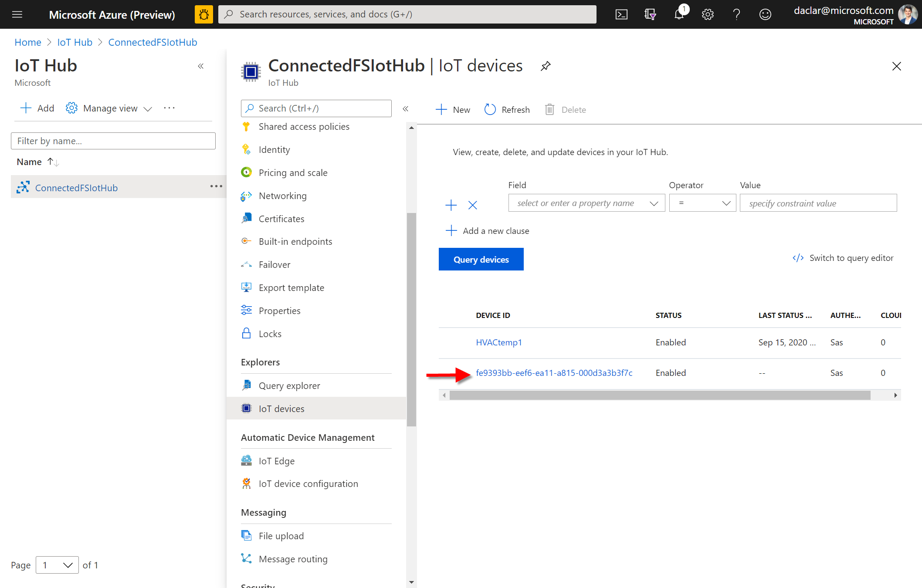The image size is (922, 588).
Task: Click the fe9393bb device ID link
Action: 553,373
